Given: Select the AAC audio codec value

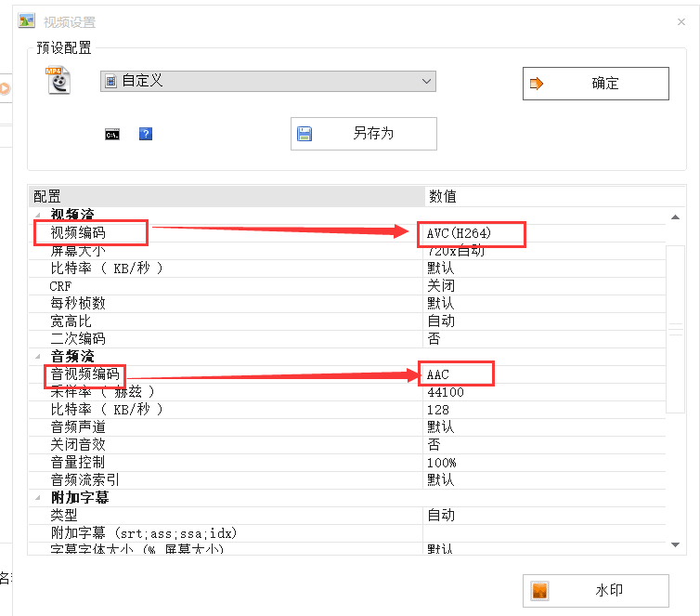Looking at the screenshot, I should click(x=455, y=374).
